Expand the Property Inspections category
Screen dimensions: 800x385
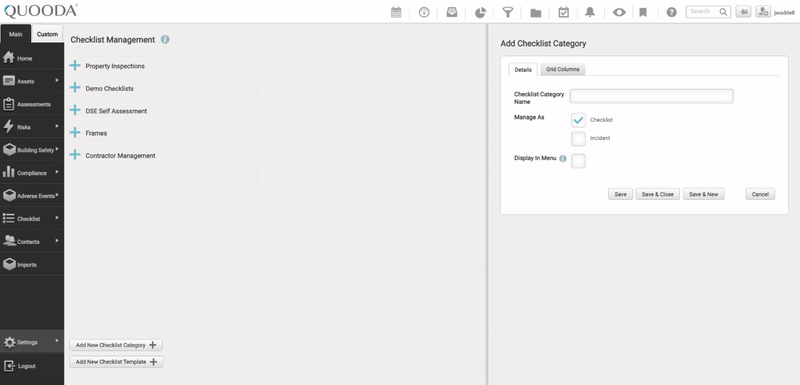pos(75,65)
